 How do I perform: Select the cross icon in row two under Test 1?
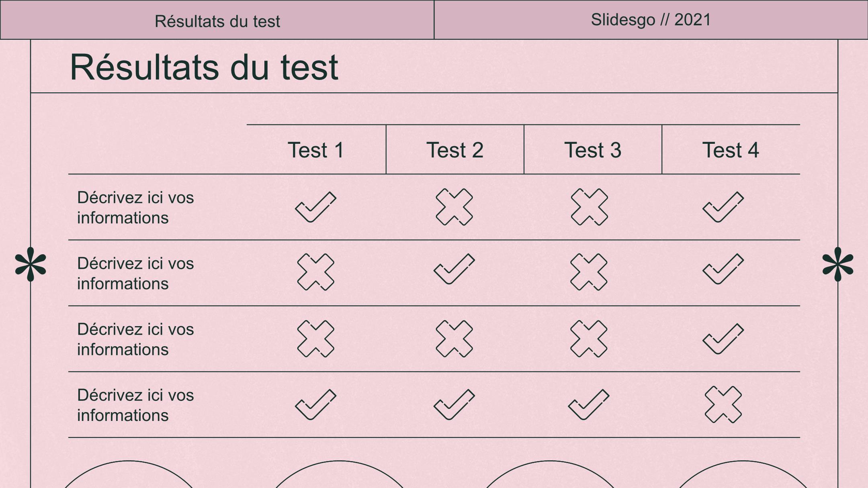(x=315, y=272)
